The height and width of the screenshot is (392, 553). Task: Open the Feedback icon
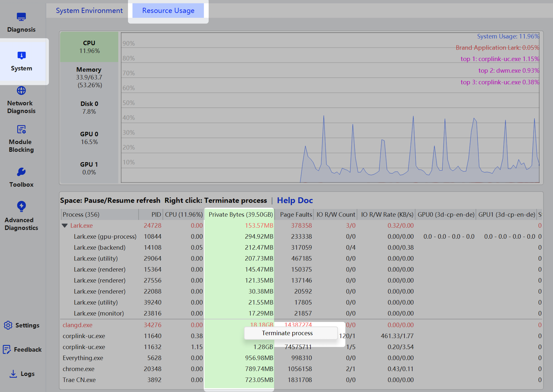click(7, 349)
